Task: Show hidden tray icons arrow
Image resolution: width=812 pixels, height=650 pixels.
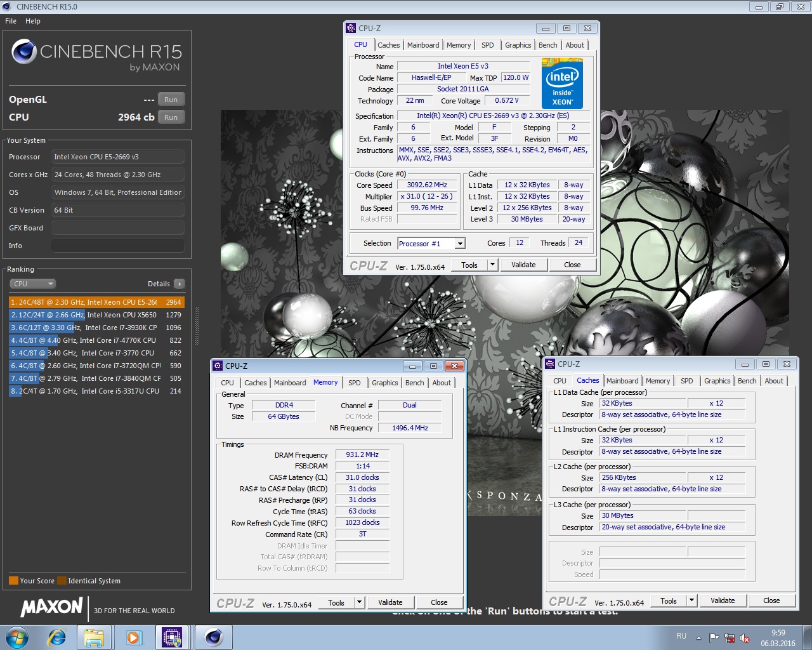Action: [698, 637]
